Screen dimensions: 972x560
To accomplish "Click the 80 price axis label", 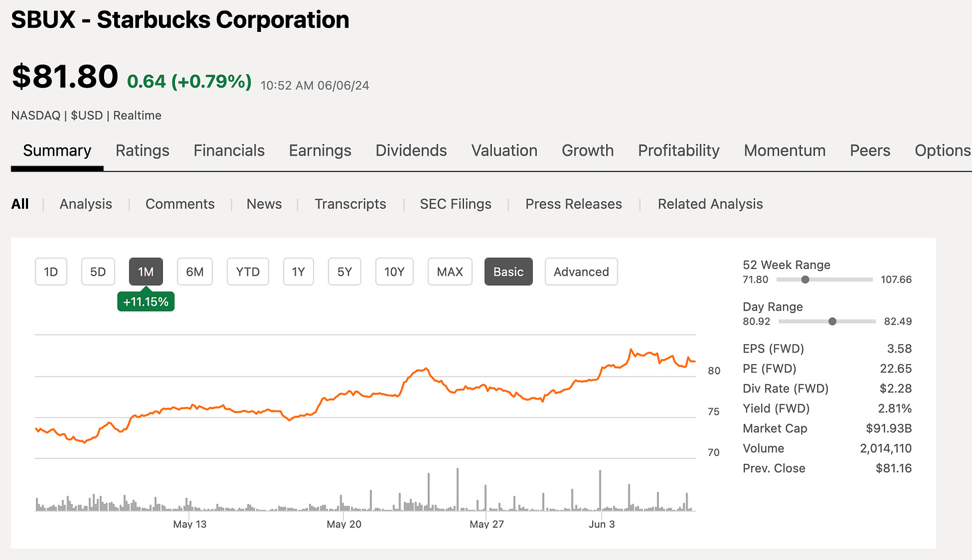I will pyautogui.click(x=714, y=370).
